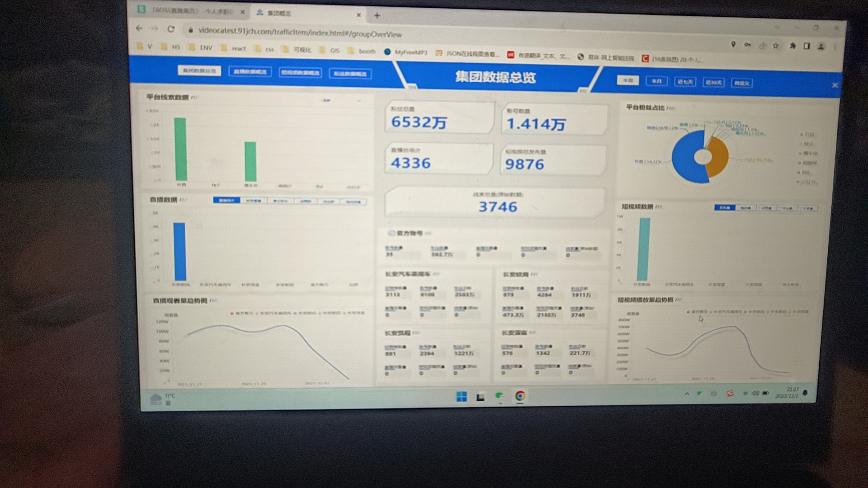Screen dimensions: 868x488
Task: Click the tallest green bar in 平台线索数据
Action: (x=180, y=149)
